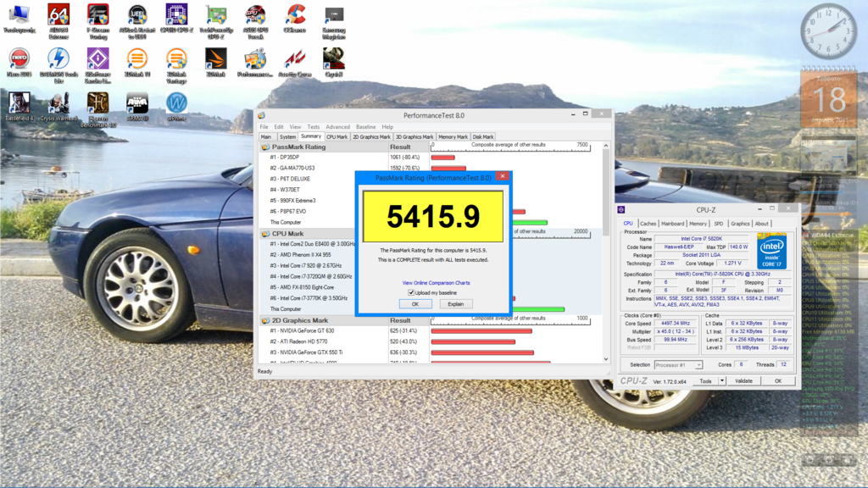Screen dimensions: 868x488
Task: Launch the ASUS GPU Tweak desktop shortcut
Action: tap(255, 21)
